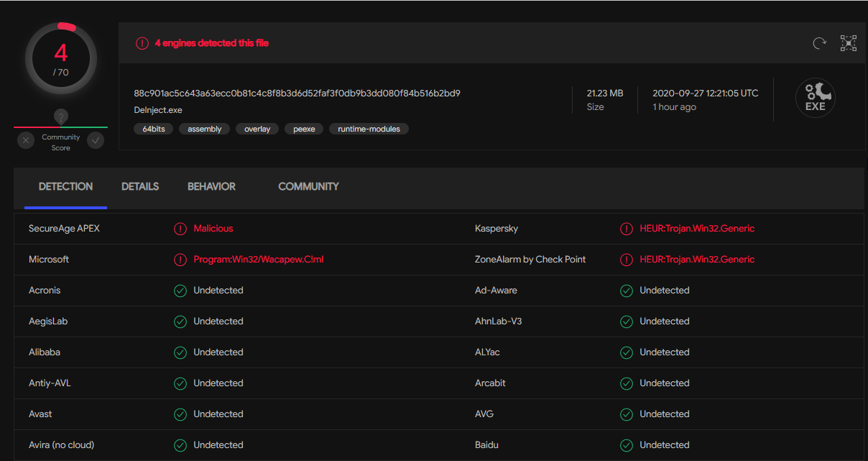Viewport: 868px width, 461px height.
Task: Click the 4/70 detection score gauge
Action: [x=61, y=59]
